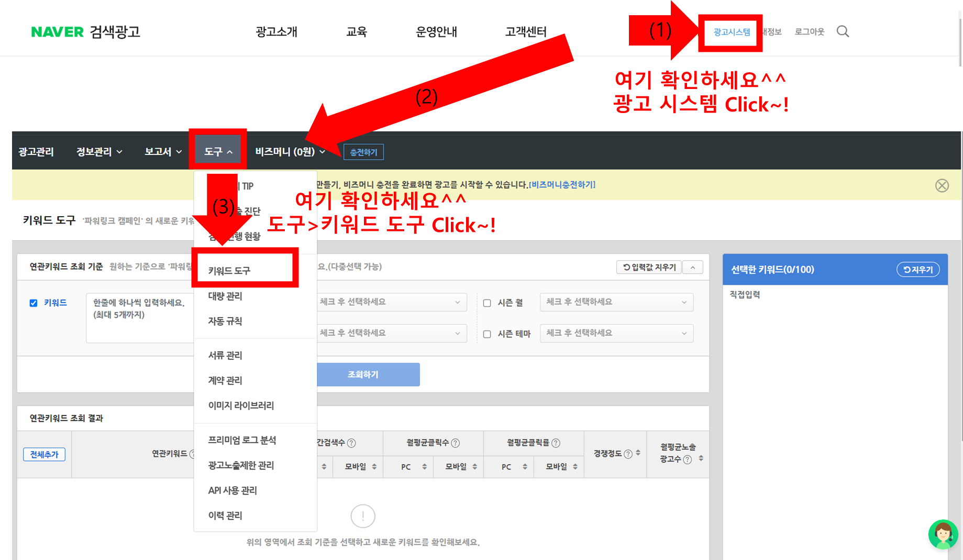Click the 전체추가 button

coord(44,454)
